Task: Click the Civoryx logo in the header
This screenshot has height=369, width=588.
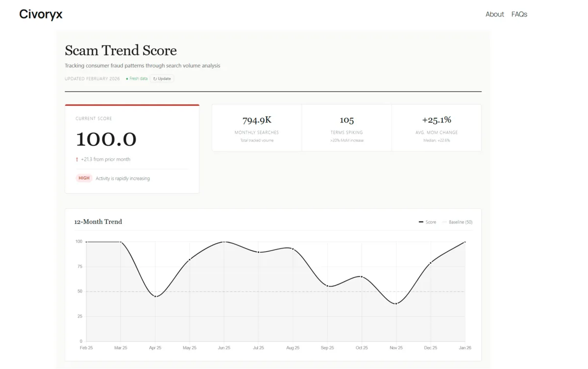Action: pos(41,14)
